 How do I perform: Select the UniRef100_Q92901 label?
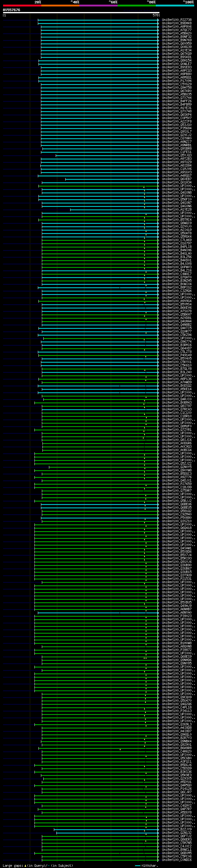176,745
